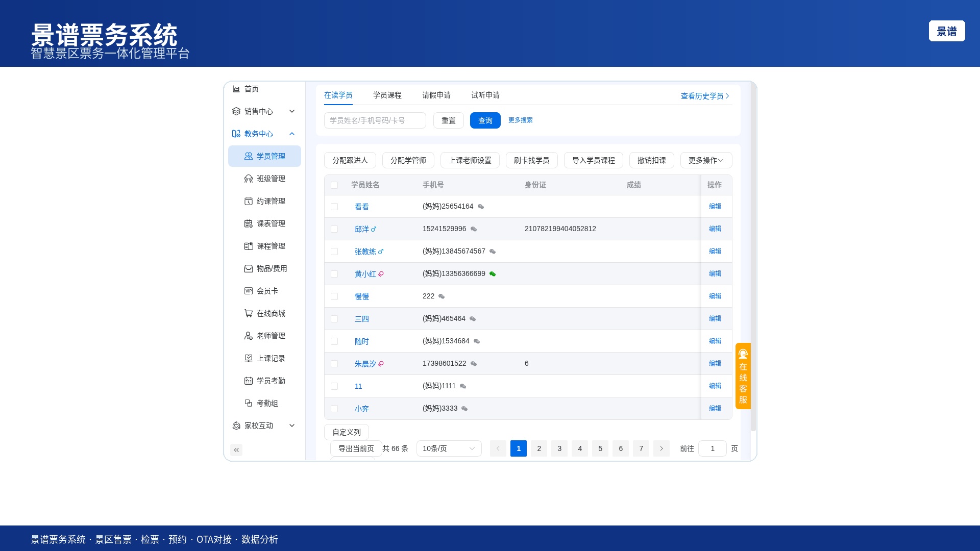This screenshot has width=980, height=551.
Task: Click the 家校互动 icon in sidebar
Action: [236, 425]
